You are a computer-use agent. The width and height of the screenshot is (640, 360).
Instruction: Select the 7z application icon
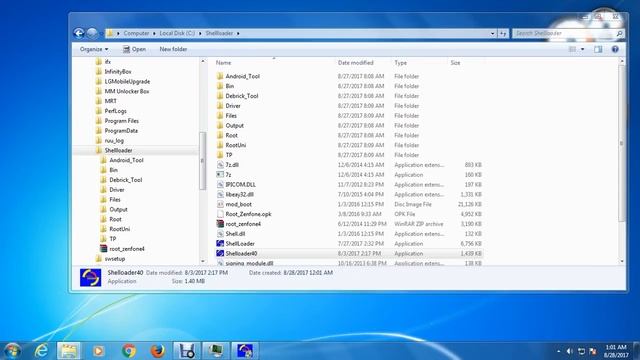(220, 175)
